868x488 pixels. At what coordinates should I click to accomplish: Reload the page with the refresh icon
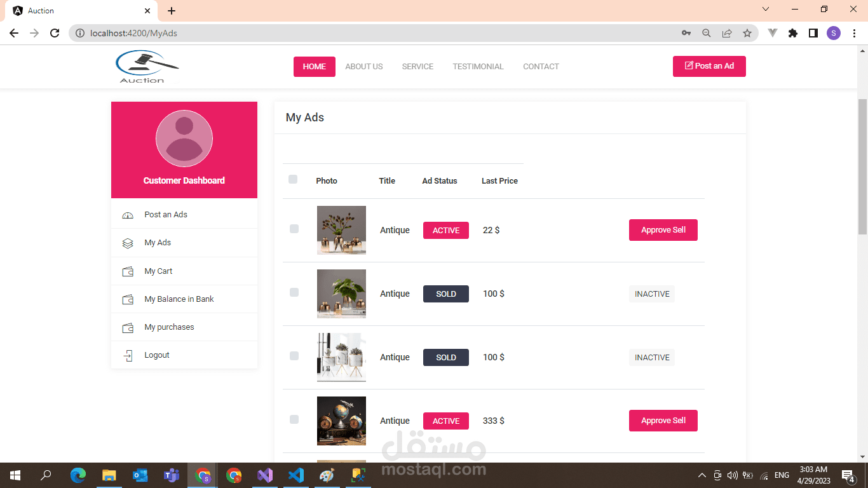click(x=55, y=33)
